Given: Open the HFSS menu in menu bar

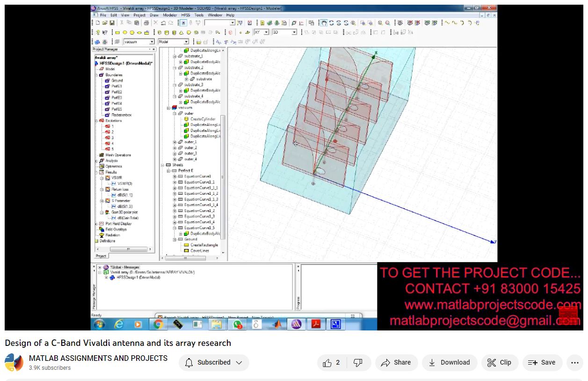Looking at the screenshot, I should [186, 15].
